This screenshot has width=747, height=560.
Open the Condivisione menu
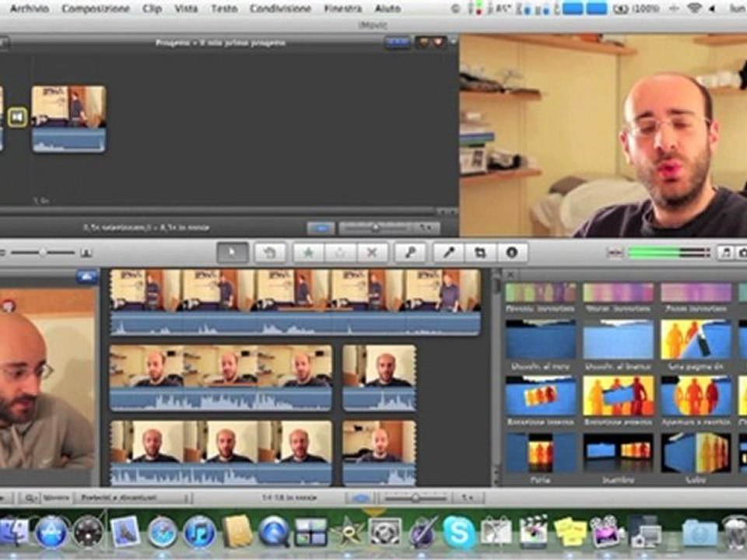click(x=280, y=9)
